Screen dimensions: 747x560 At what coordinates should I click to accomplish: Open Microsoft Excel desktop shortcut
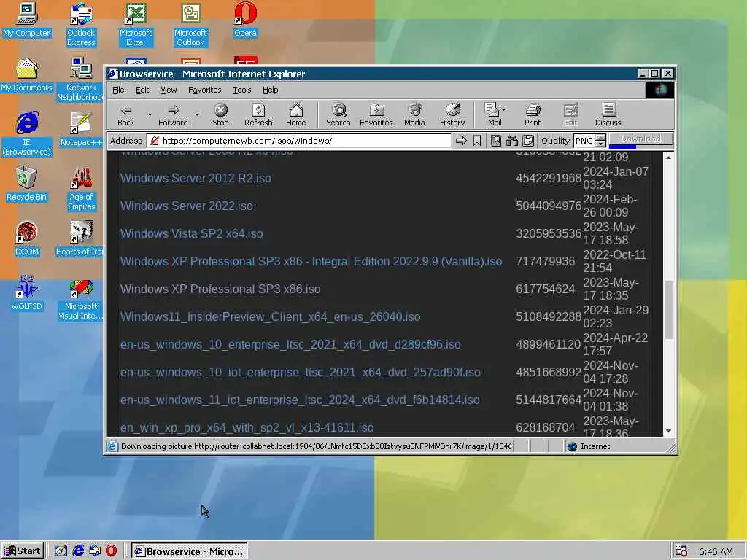pos(135,25)
